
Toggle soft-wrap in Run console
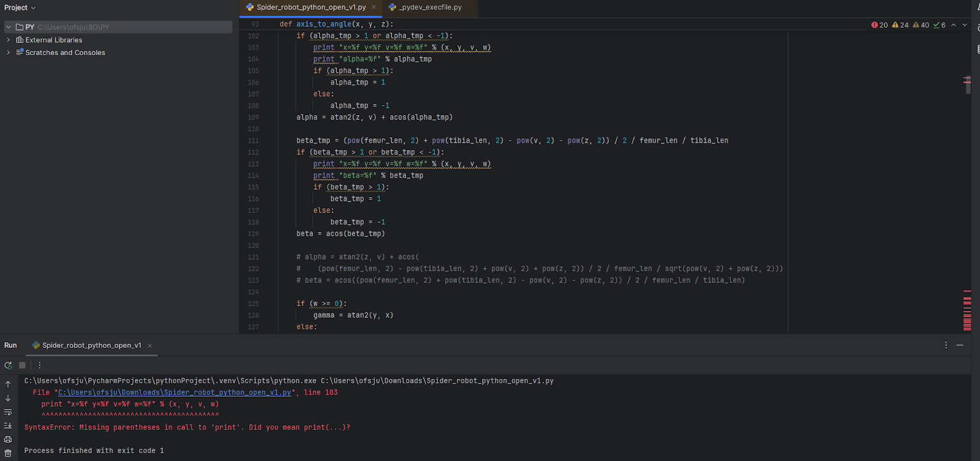tap(8, 412)
